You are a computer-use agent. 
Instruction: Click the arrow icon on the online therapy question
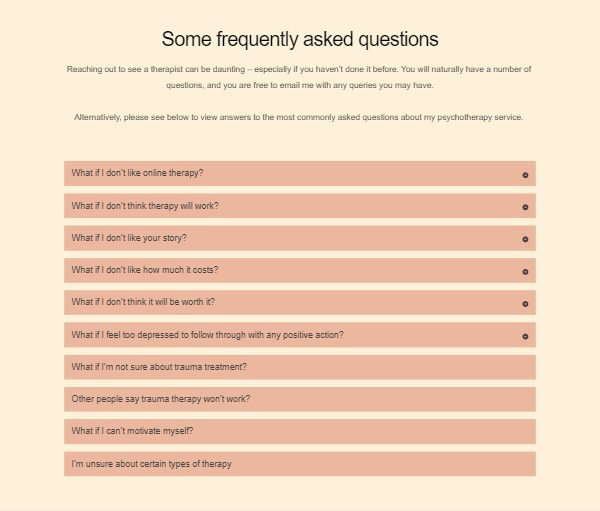pos(525,175)
